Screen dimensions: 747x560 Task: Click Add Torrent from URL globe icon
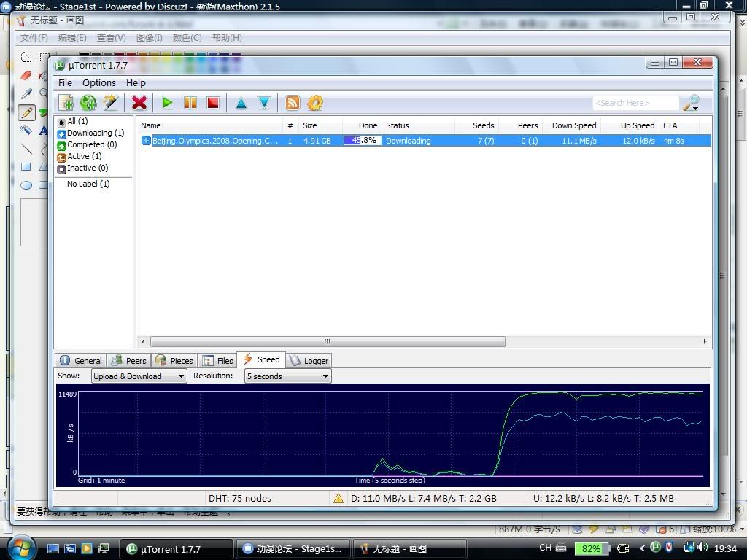click(x=88, y=102)
